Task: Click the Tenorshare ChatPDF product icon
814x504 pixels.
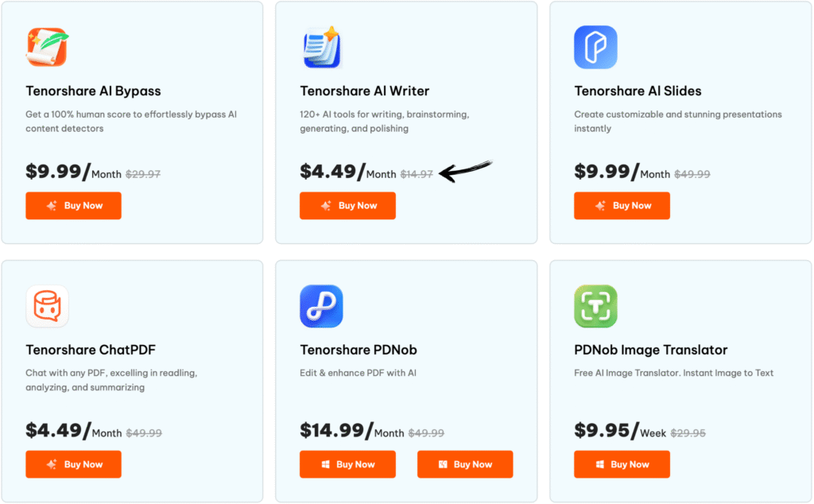Action: pyautogui.click(x=47, y=306)
